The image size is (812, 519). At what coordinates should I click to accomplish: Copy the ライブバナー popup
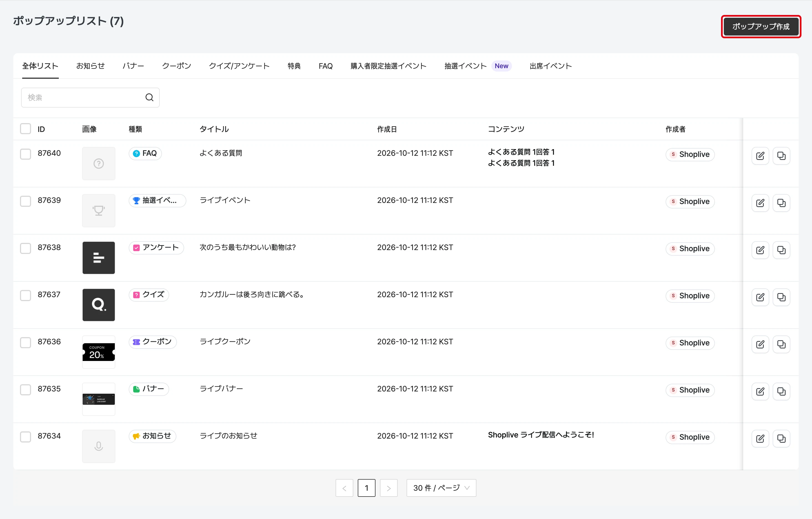click(x=781, y=392)
